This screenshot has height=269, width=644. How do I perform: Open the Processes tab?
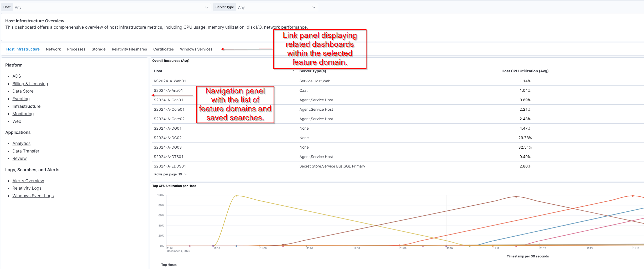coord(76,49)
